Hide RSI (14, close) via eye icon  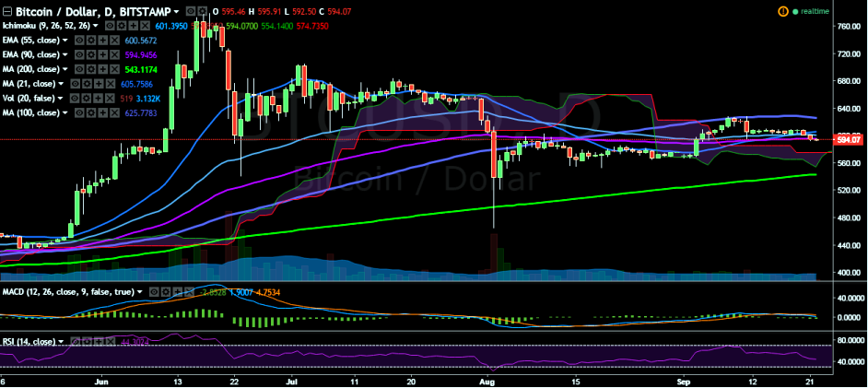pyautogui.click(x=76, y=342)
